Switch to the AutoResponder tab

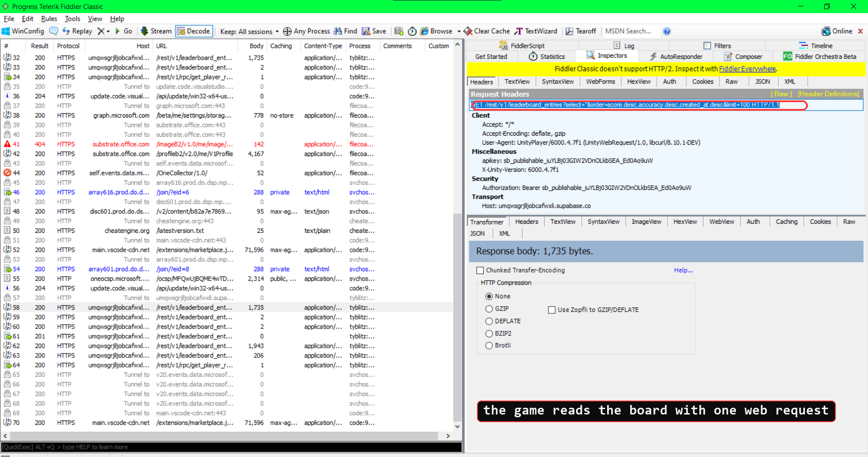(x=676, y=57)
